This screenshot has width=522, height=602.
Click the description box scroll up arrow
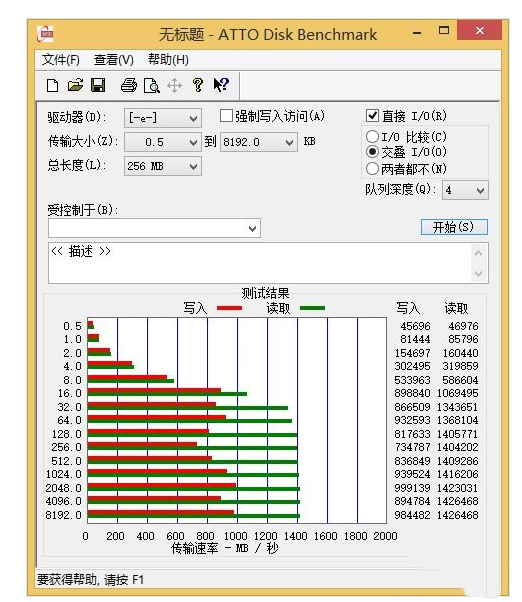pos(478,253)
